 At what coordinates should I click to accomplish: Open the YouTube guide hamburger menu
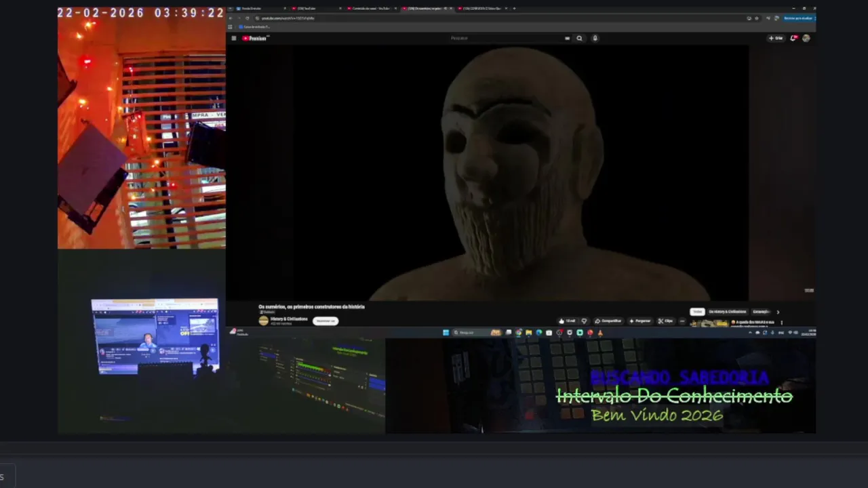point(234,38)
